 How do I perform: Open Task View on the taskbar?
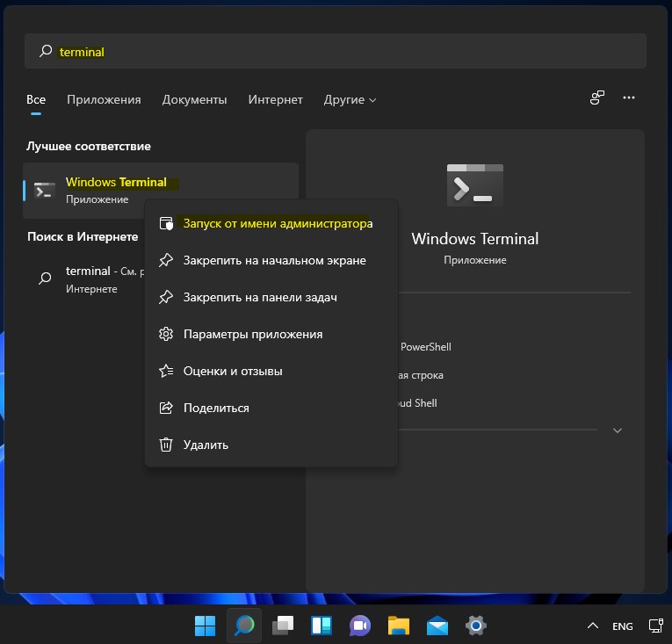pyautogui.click(x=283, y=626)
